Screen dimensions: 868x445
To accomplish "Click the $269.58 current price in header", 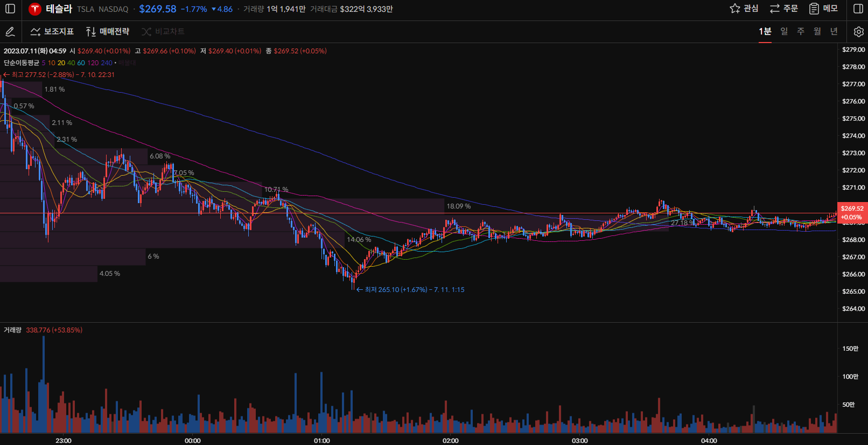I will coord(158,9).
